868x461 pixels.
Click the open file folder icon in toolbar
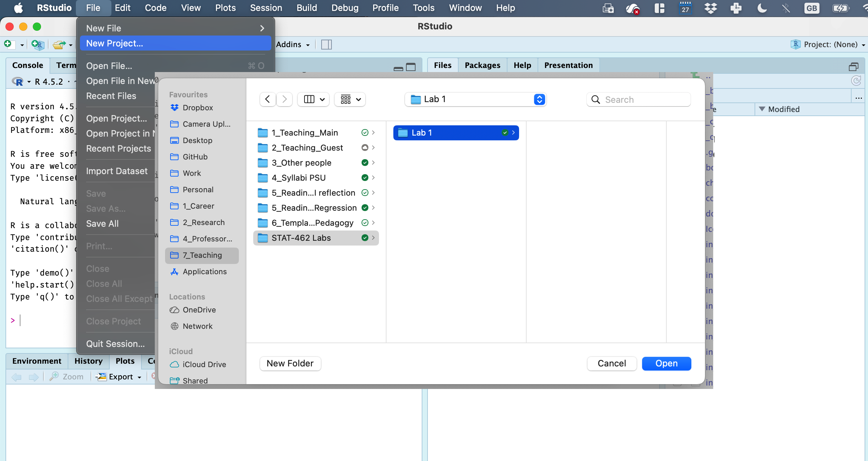tap(59, 44)
